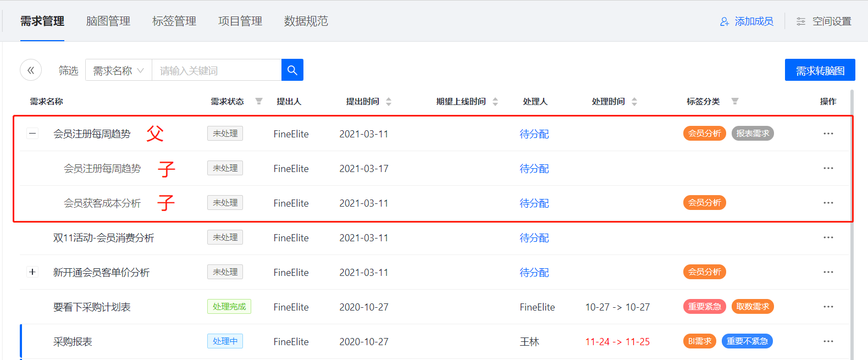Click the orange 重要紧急 tag
868x360 pixels.
pos(704,307)
